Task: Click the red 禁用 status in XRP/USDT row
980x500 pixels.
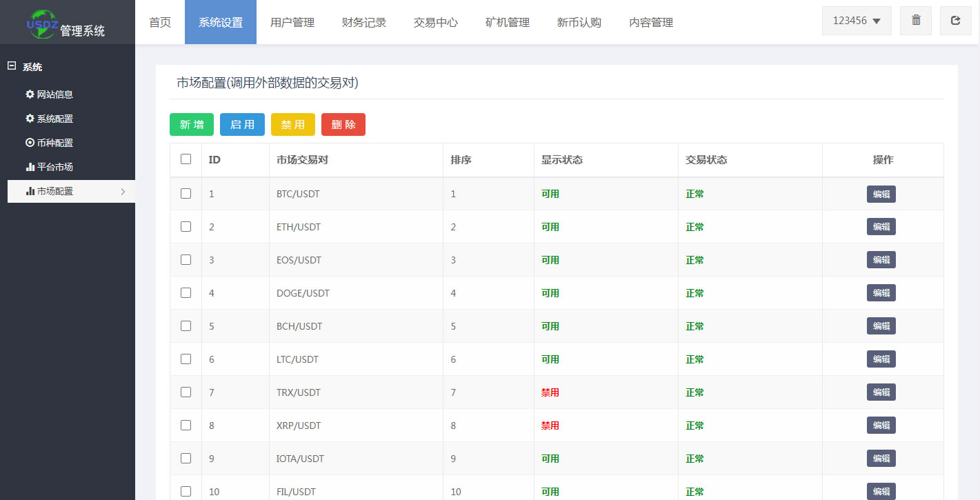Action: (x=550, y=426)
